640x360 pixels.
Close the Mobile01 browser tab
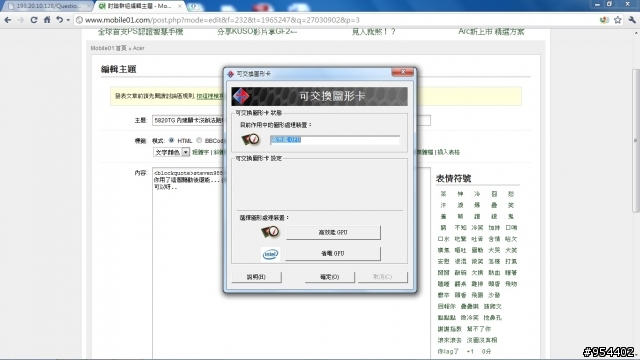179,6
